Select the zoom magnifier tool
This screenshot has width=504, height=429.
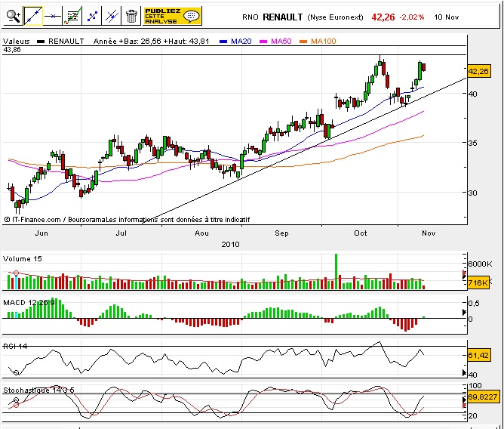tap(13, 16)
